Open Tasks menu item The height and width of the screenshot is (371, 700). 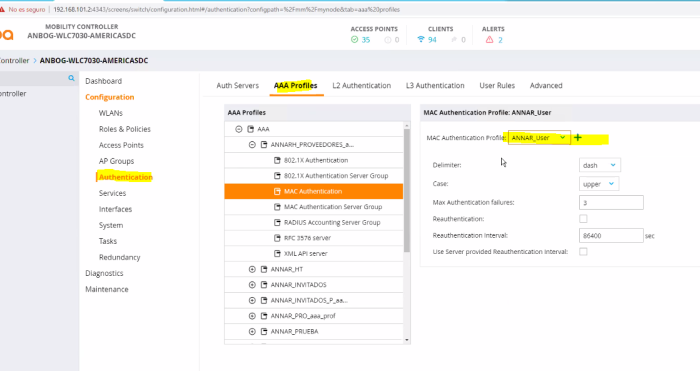[x=108, y=241]
